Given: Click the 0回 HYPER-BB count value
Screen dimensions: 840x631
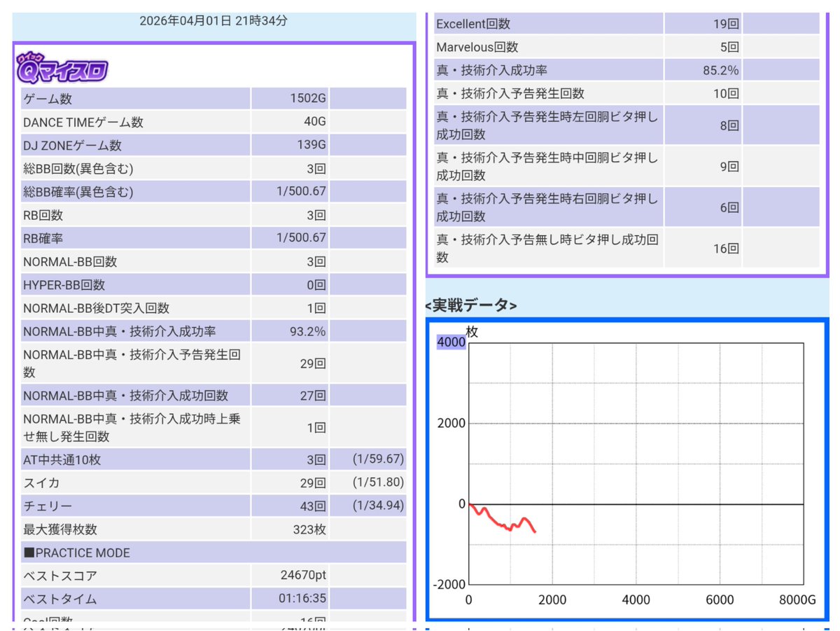Looking at the screenshot, I should (x=317, y=285).
